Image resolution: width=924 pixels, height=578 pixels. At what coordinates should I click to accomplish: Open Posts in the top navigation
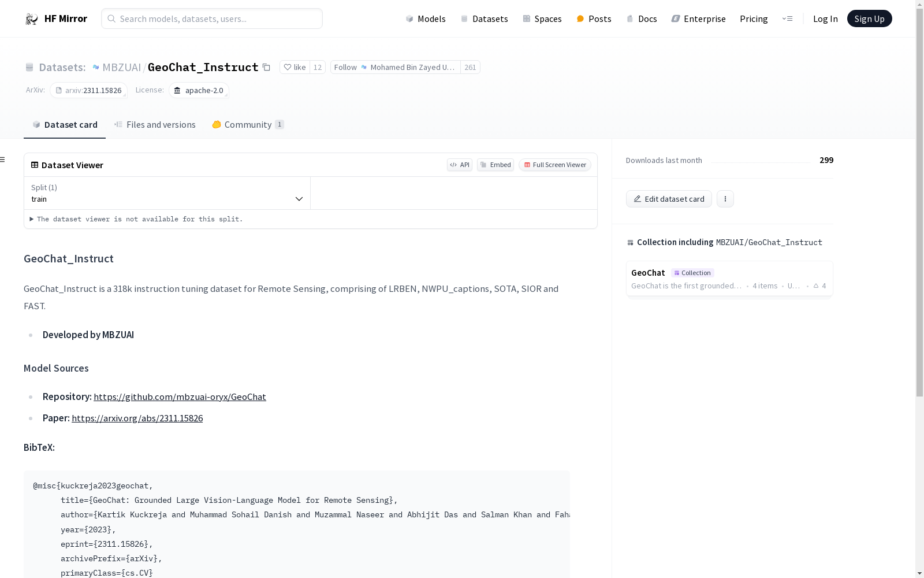point(594,18)
